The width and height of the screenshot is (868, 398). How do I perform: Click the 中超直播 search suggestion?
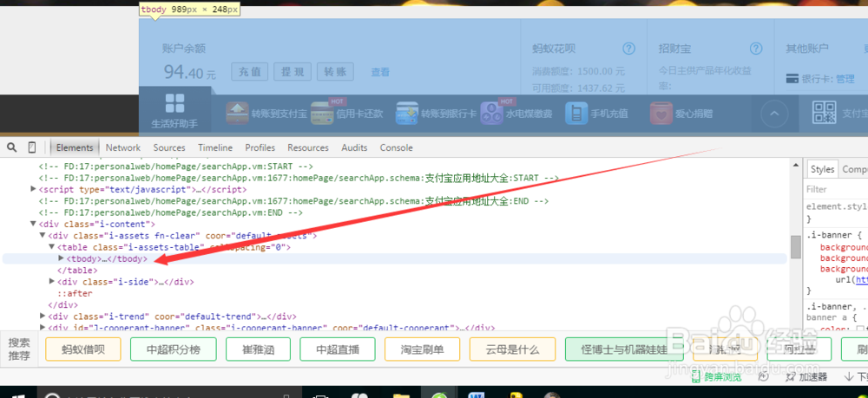pyautogui.click(x=338, y=349)
